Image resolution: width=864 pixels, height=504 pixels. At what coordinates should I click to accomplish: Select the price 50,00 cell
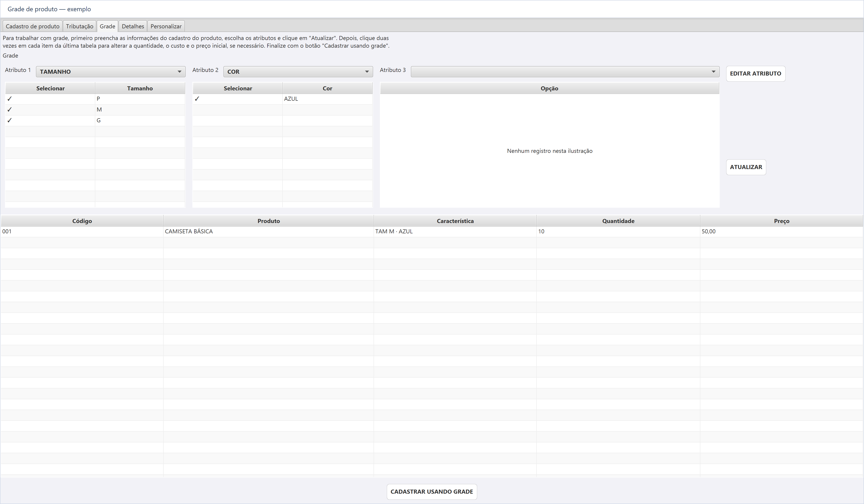[x=781, y=231]
